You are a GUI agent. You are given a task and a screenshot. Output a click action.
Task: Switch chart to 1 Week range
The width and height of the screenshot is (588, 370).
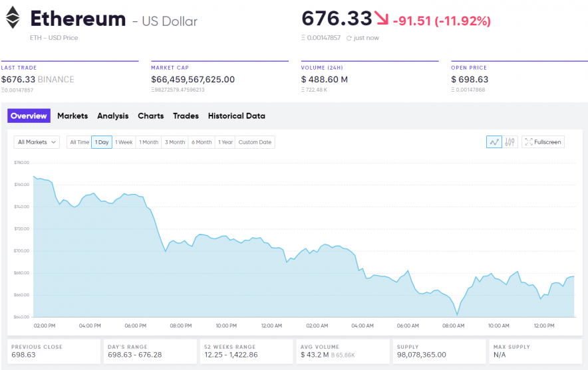tap(124, 142)
